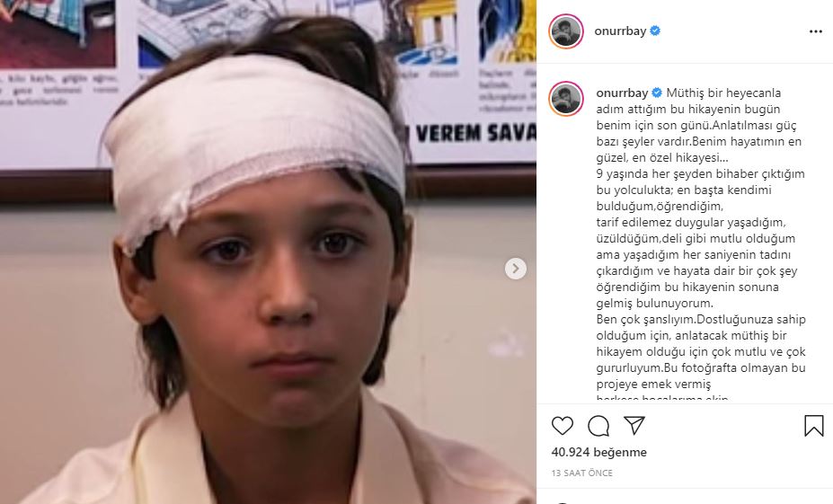
Task: Save the post with the bookmark icon
Action: coord(814,426)
